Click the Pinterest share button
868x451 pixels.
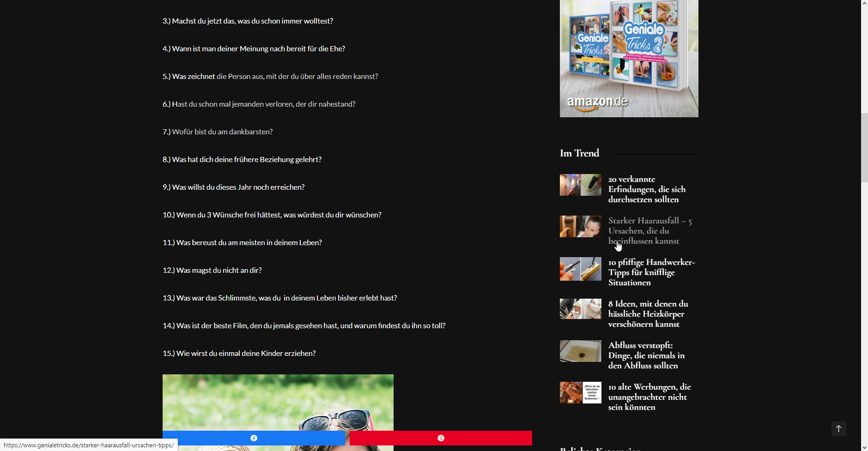point(441,438)
